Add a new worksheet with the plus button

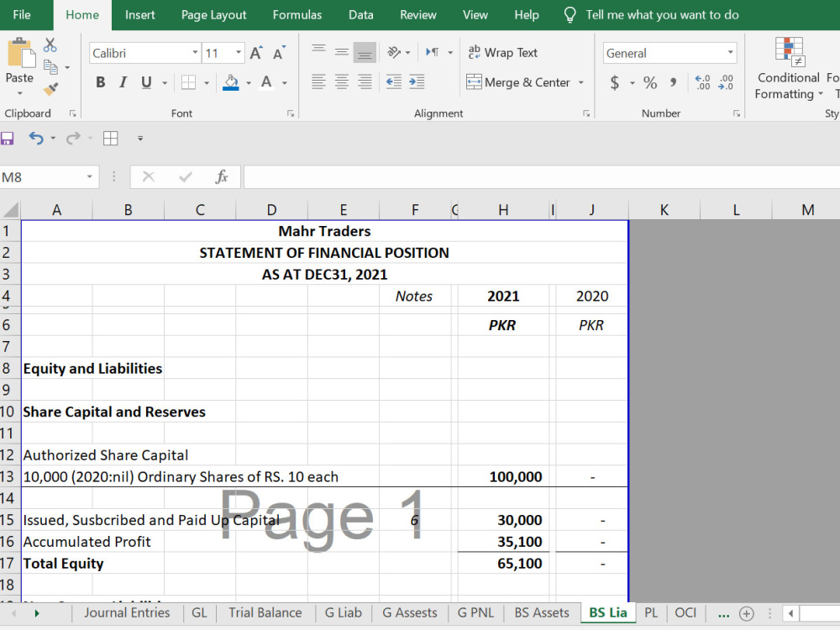(x=748, y=614)
